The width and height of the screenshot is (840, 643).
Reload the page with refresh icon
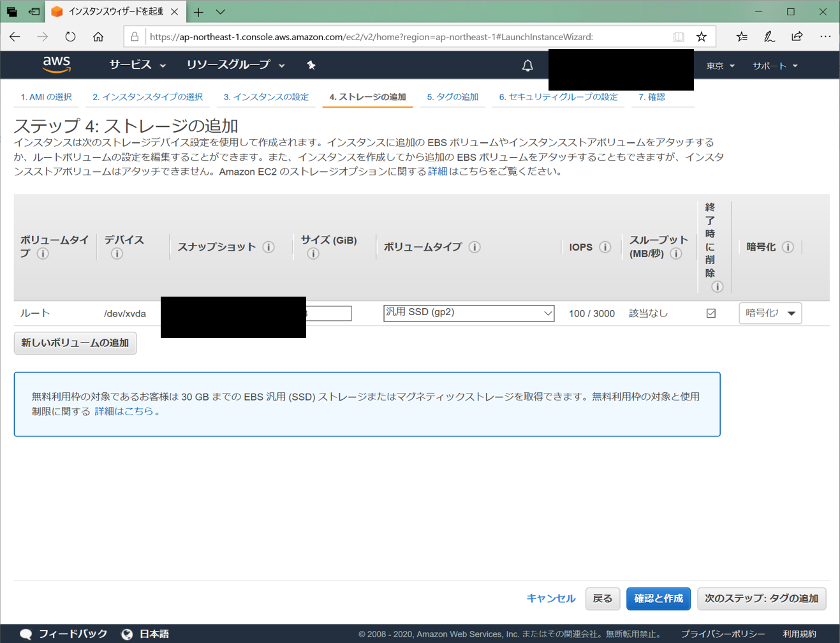(70, 36)
